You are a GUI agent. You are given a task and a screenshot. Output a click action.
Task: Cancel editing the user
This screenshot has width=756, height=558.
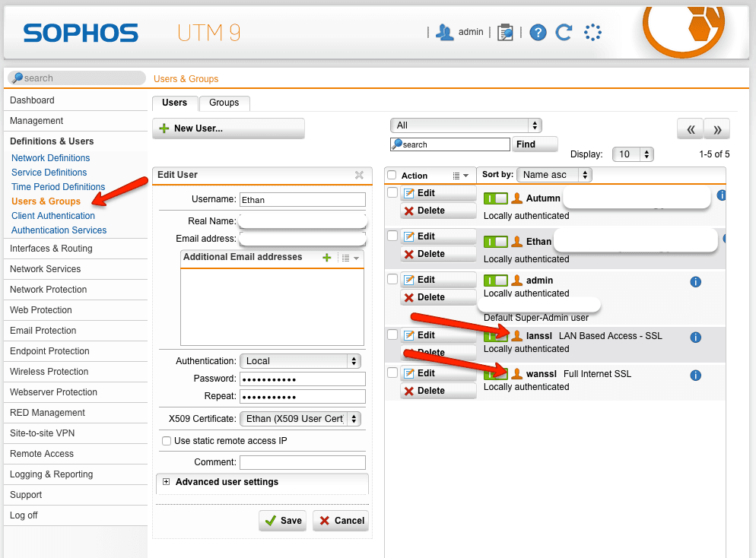341,521
